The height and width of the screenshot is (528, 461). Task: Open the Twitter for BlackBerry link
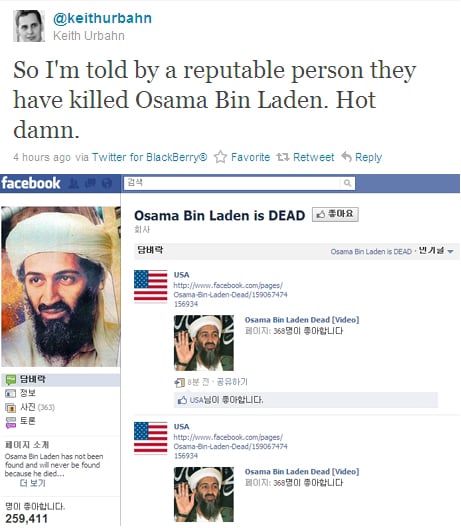[150, 157]
